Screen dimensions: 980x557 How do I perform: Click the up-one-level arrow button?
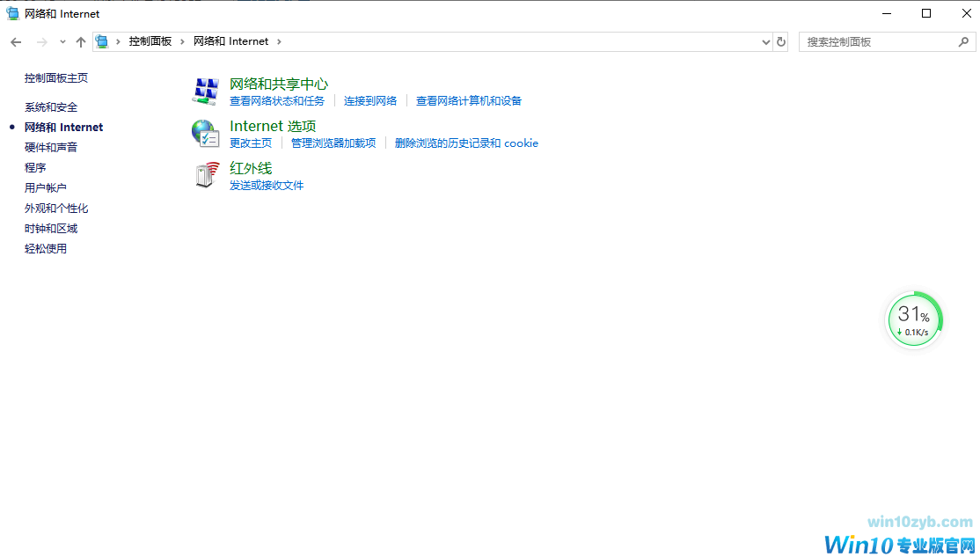coord(81,41)
